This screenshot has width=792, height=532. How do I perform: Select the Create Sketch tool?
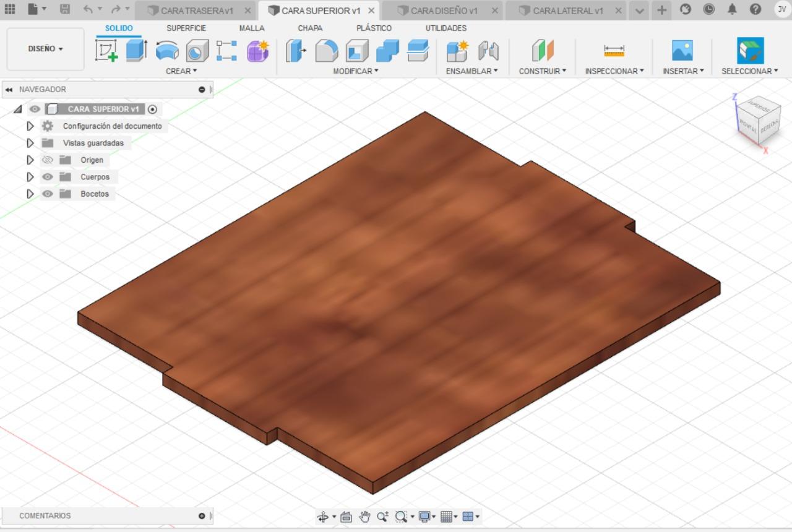click(x=106, y=51)
